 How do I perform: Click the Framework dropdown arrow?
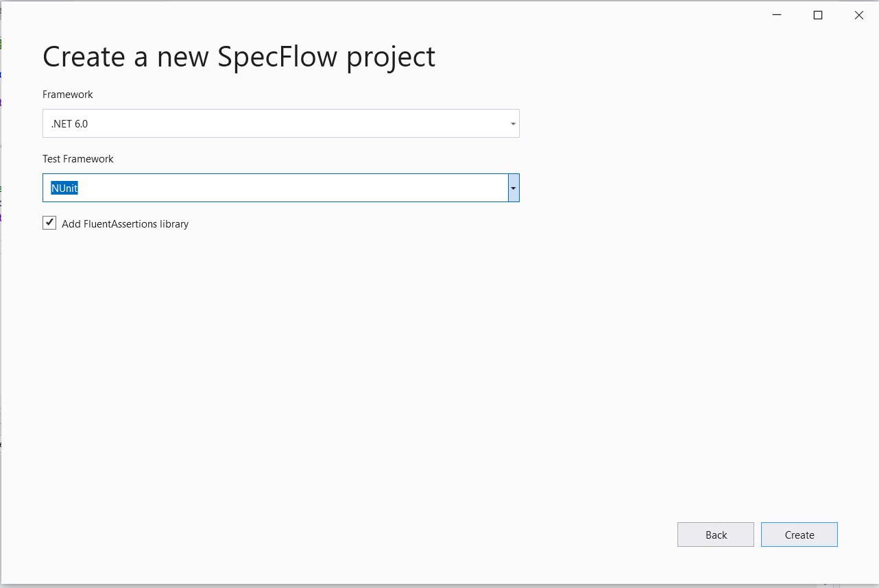click(513, 124)
